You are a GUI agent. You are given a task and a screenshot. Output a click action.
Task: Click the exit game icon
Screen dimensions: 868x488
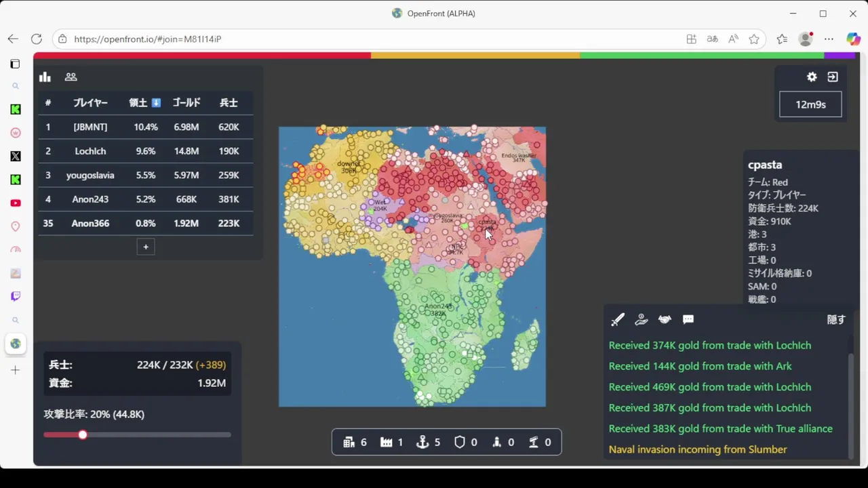tap(833, 77)
